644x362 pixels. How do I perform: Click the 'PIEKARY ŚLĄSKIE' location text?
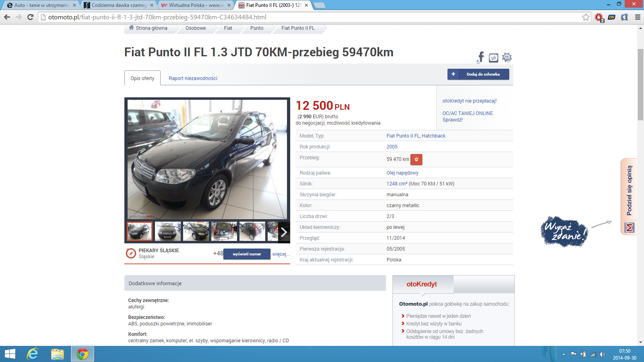(x=159, y=251)
